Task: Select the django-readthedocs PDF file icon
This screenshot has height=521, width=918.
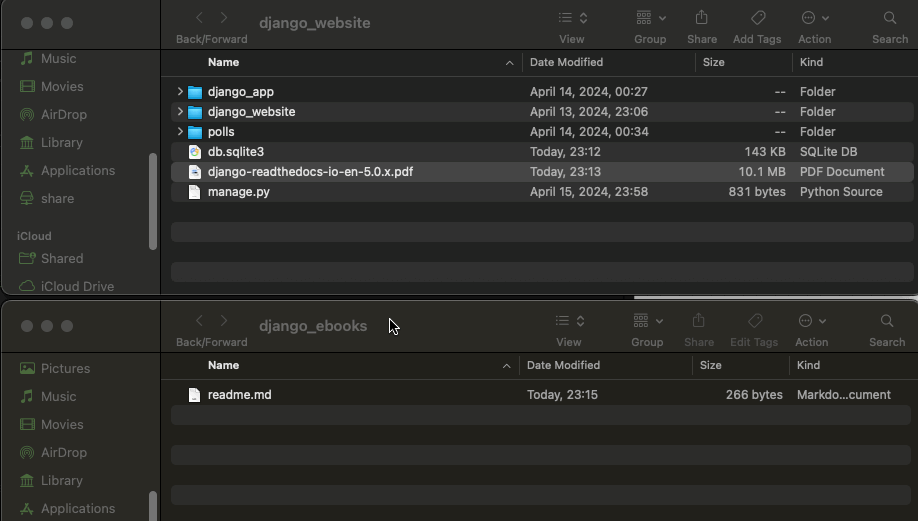Action: point(195,172)
